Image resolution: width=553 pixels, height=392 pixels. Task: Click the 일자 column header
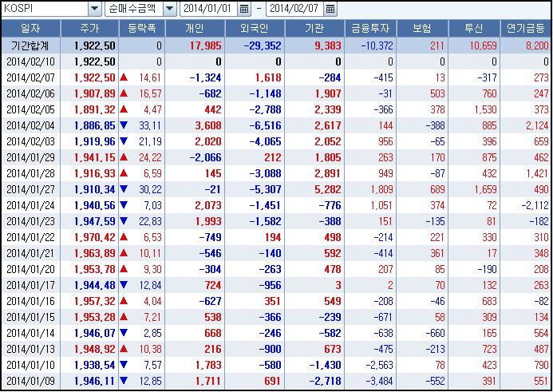point(30,29)
